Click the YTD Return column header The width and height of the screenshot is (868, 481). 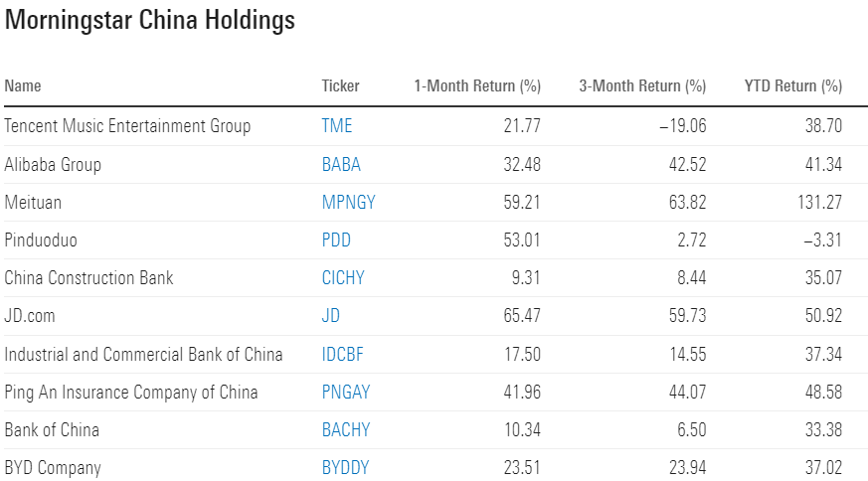792,86
